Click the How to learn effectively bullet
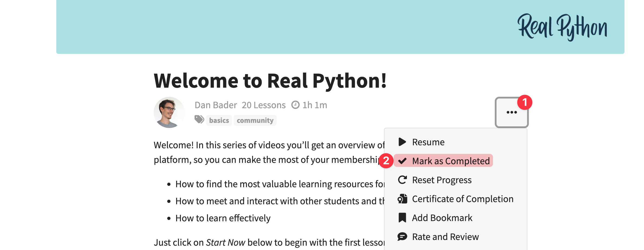644x250 pixels. 223,218
